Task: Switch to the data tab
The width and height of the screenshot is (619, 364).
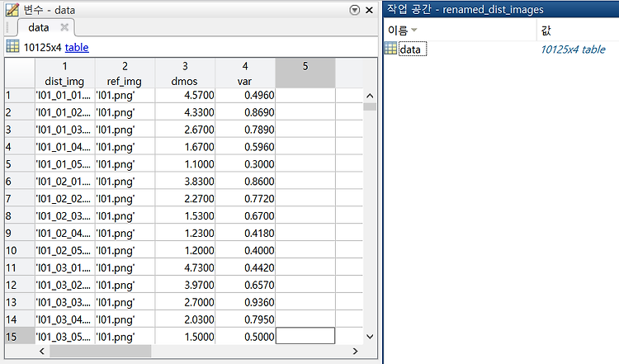Action: [x=39, y=27]
